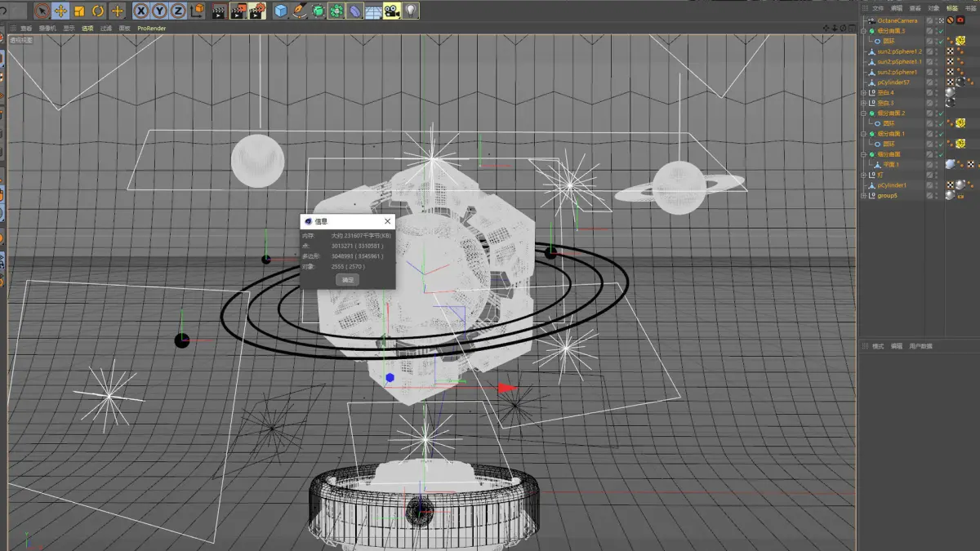
Task: Select OctaneCamera in object list
Action: [898, 20]
